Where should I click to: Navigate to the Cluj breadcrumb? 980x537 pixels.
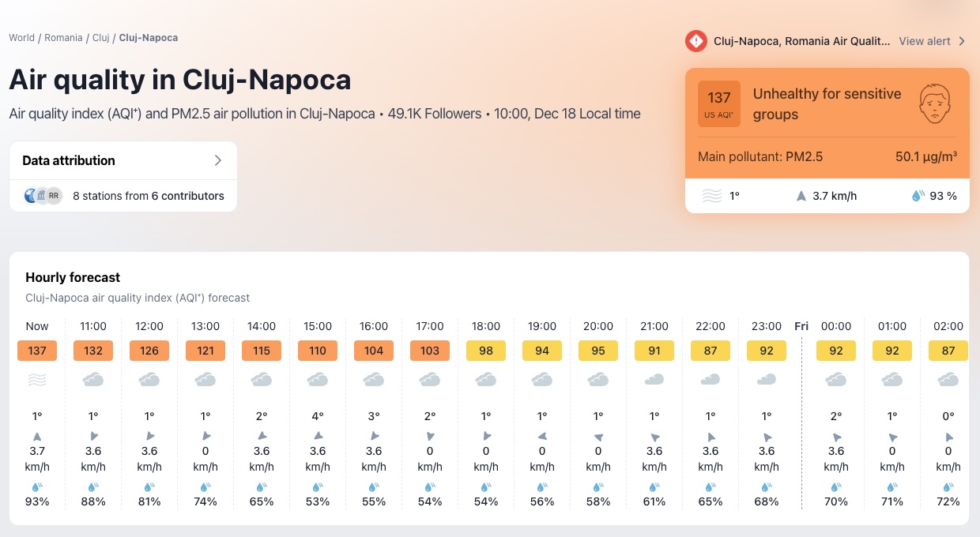coord(100,38)
